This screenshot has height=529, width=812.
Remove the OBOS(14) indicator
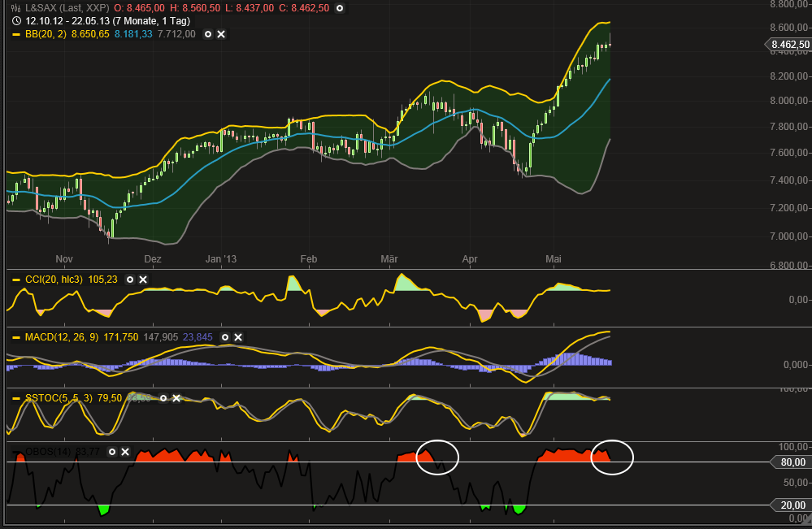[125, 452]
